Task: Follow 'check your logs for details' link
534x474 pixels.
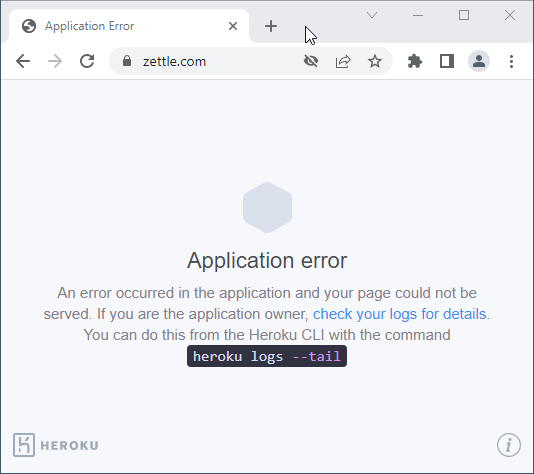Action: (399, 314)
